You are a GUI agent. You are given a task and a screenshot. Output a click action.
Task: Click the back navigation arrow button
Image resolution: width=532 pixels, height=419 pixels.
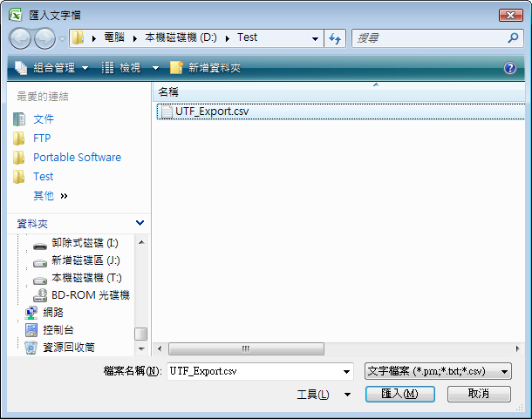pyautogui.click(x=22, y=38)
